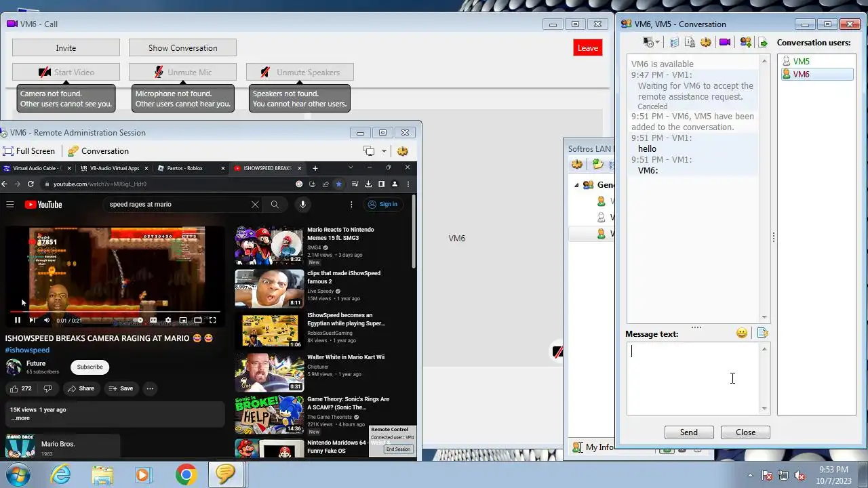Open more actions ellipsis under the video

(x=150, y=388)
